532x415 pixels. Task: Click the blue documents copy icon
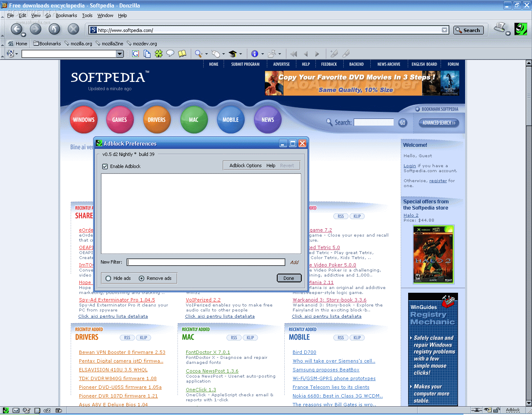point(147,54)
